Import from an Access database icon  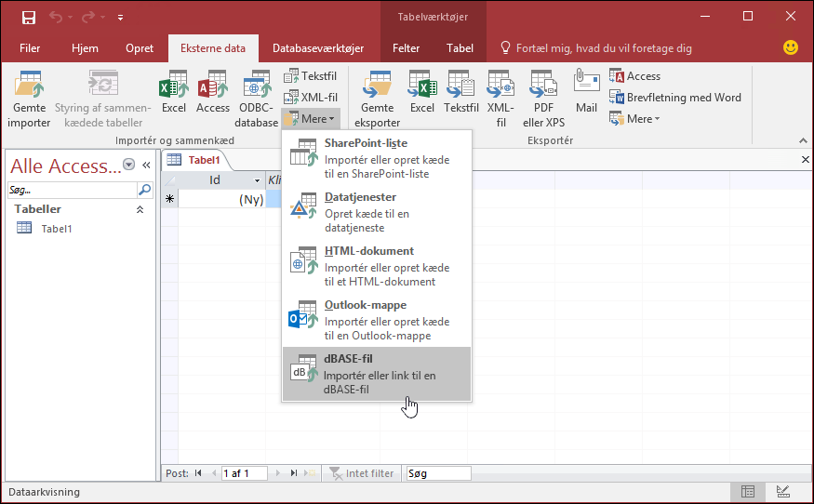pos(213,91)
